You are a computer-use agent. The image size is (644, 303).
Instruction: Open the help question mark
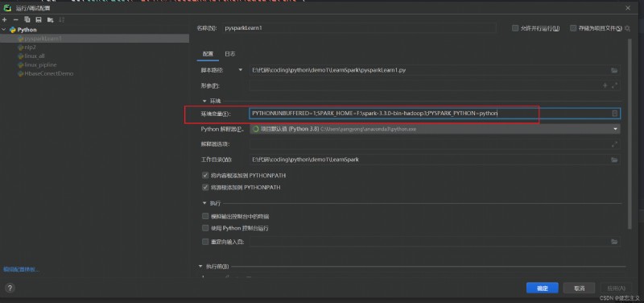(x=10, y=288)
